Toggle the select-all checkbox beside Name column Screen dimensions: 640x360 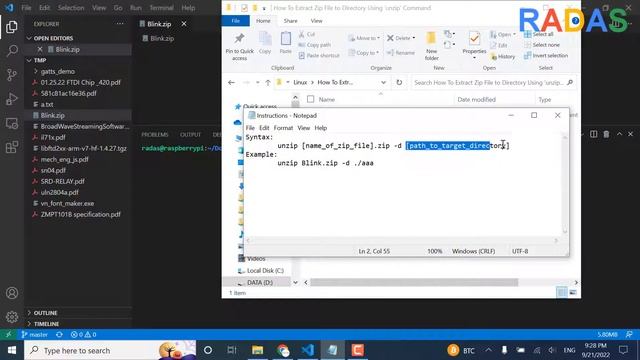point(311,99)
